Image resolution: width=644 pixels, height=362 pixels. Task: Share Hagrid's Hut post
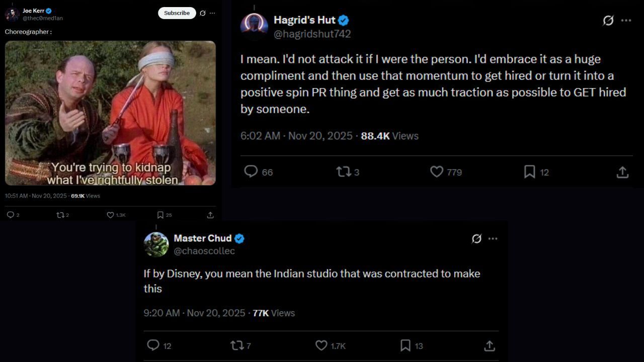tap(622, 172)
